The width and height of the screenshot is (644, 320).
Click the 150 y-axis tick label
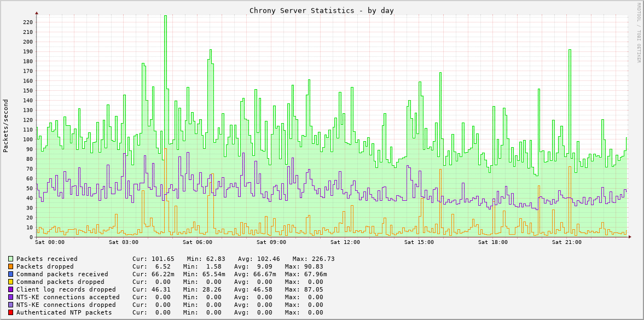click(27, 91)
